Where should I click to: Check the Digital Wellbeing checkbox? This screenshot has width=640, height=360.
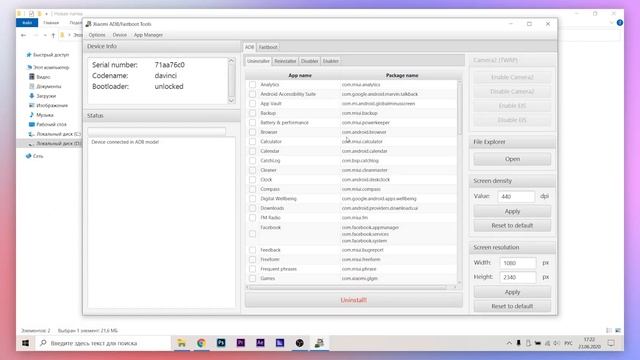tap(253, 199)
